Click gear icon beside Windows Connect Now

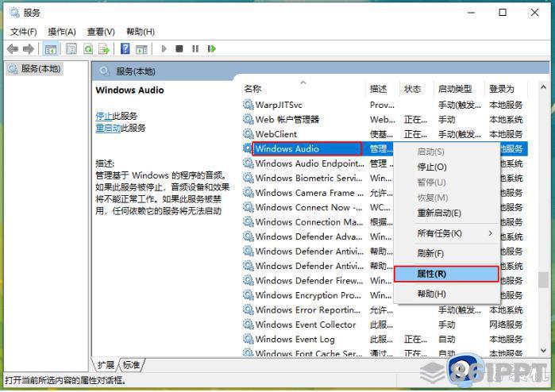(248, 207)
